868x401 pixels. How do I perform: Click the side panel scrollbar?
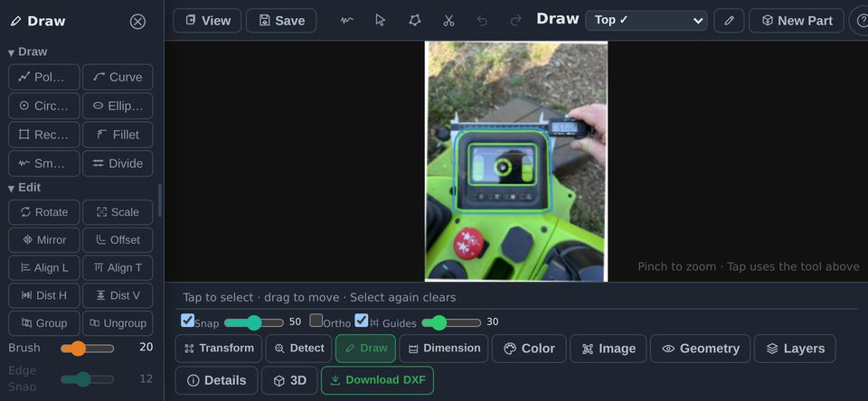[x=160, y=200]
